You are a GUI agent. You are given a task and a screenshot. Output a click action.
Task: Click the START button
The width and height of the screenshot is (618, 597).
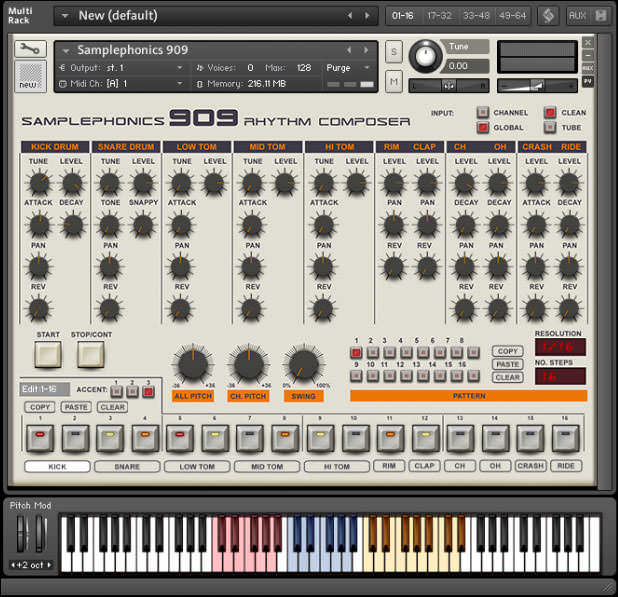tap(48, 354)
